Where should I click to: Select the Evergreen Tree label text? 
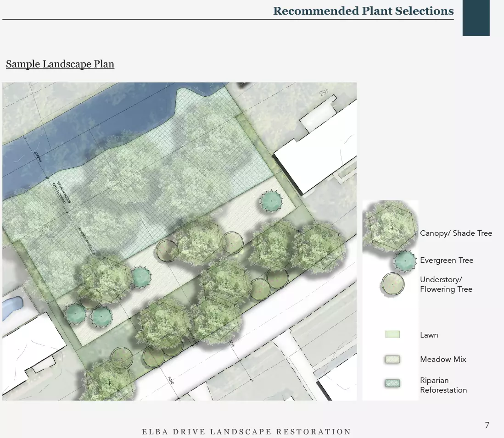[x=446, y=261]
